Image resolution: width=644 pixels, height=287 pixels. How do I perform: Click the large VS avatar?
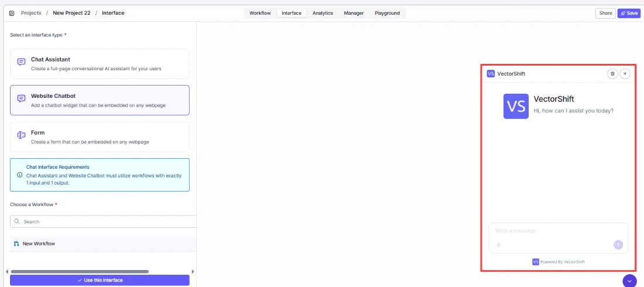coord(516,106)
